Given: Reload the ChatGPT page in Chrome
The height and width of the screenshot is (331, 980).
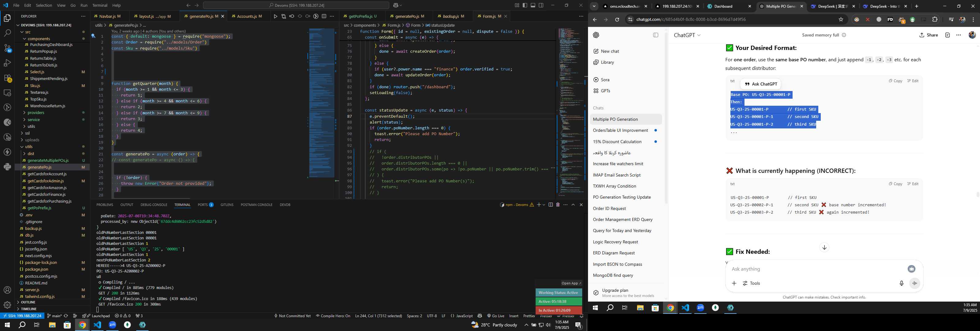Looking at the screenshot, I should click(x=617, y=19).
